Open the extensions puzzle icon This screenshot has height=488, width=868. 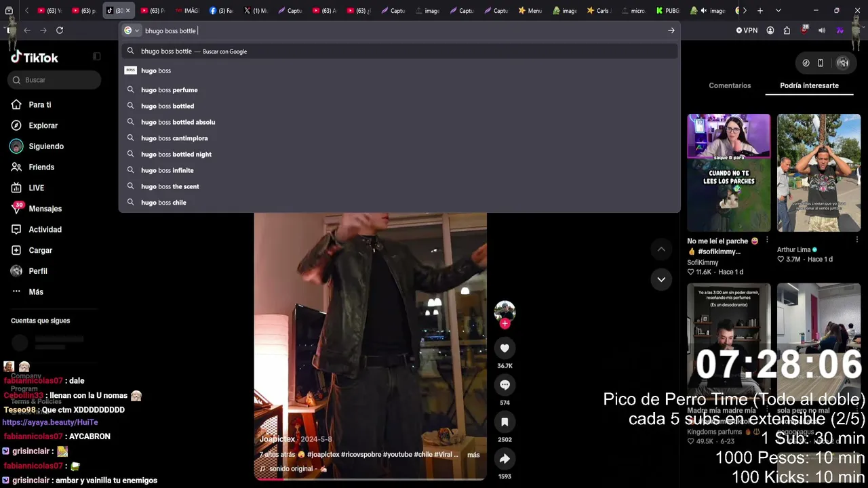(787, 30)
